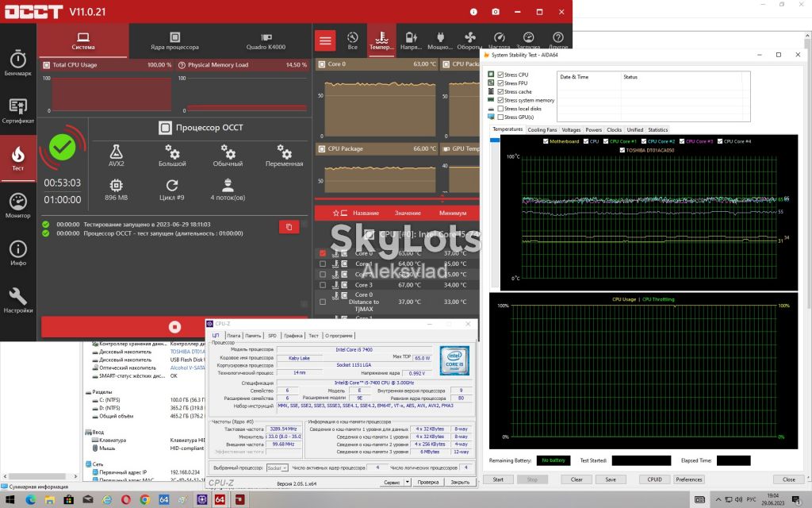Image resolution: width=812 pixels, height=508 pixels.
Task: Select the Переменная load type icon
Action: 285,156
